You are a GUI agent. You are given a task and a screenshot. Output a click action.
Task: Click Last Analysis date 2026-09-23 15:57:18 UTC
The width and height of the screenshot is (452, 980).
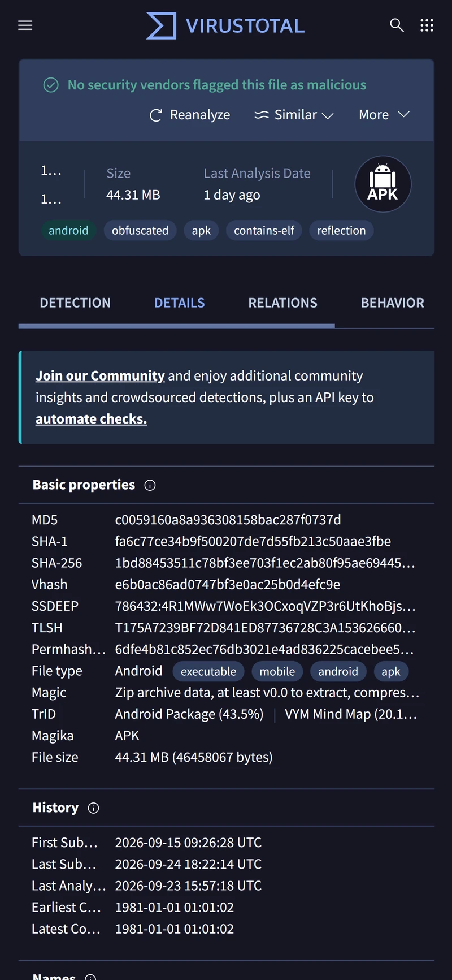[x=188, y=886]
